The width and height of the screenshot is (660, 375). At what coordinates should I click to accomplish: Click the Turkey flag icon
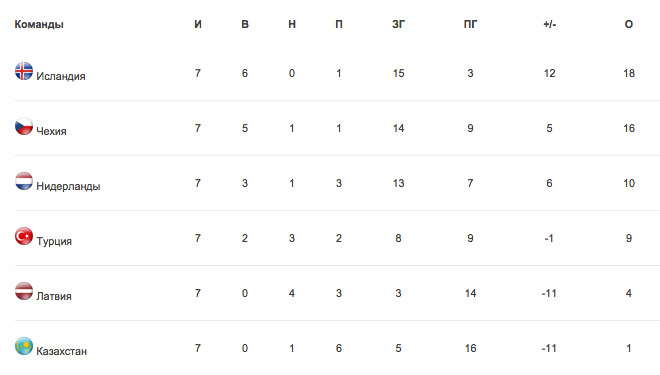tap(24, 236)
